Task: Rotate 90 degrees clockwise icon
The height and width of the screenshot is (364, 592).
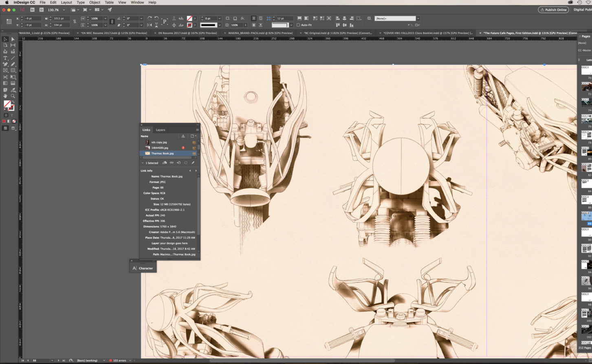Action: [150, 18]
